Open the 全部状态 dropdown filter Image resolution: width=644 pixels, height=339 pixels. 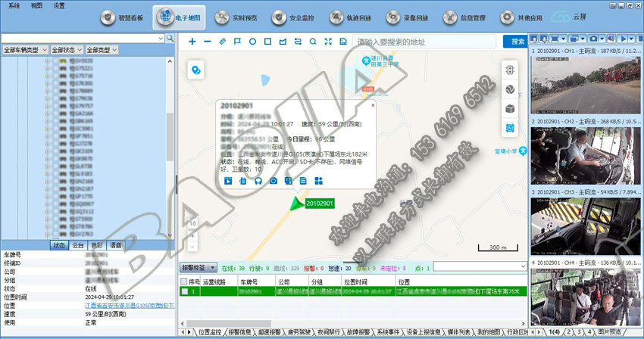(x=67, y=50)
